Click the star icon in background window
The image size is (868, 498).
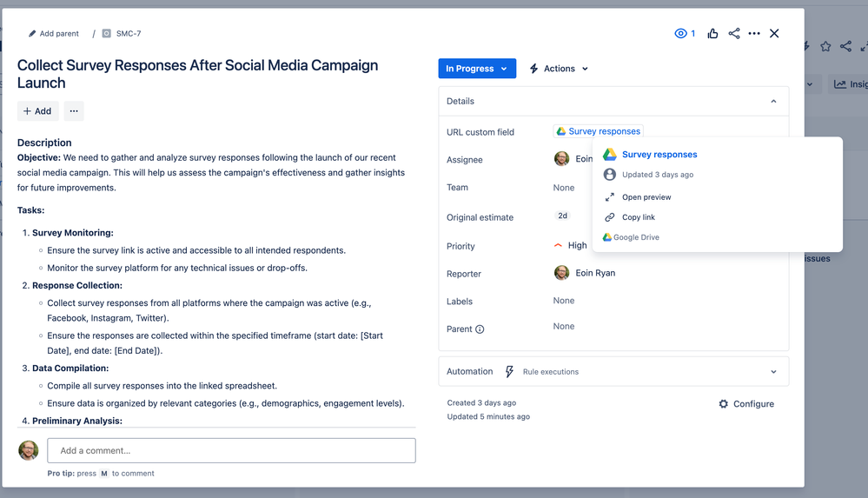click(x=825, y=47)
